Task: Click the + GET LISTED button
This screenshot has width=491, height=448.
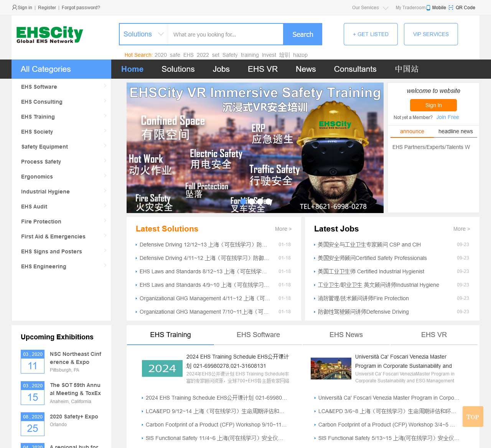Action: point(371,34)
